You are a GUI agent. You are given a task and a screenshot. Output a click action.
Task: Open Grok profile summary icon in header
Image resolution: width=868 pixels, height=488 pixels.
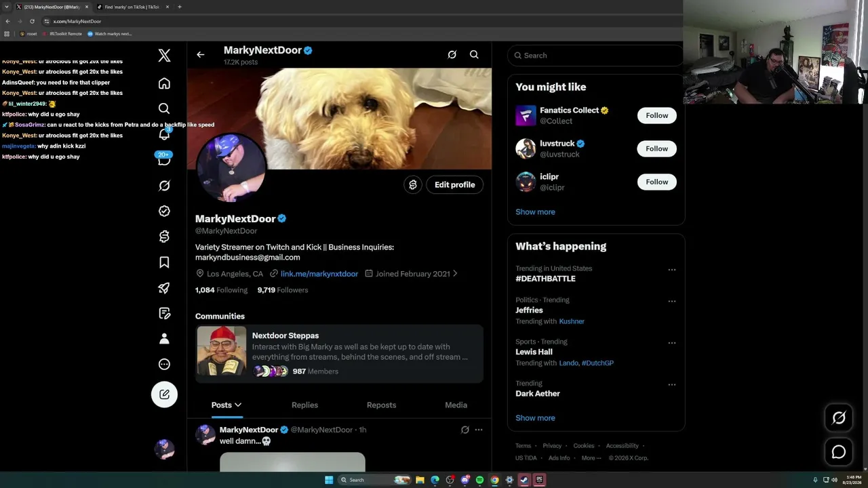point(452,55)
